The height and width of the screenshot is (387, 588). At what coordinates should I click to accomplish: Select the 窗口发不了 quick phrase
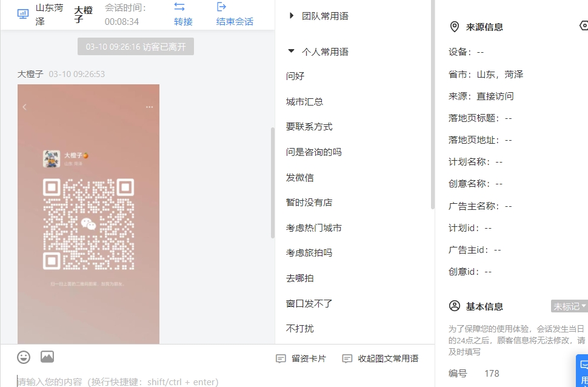click(309, 303)
